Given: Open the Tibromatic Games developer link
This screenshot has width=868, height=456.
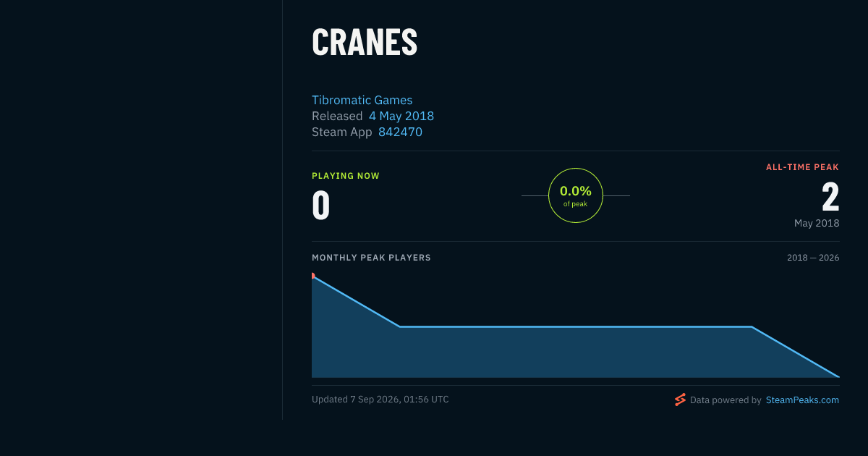Looking at the screenshot, I should point(362,100).
